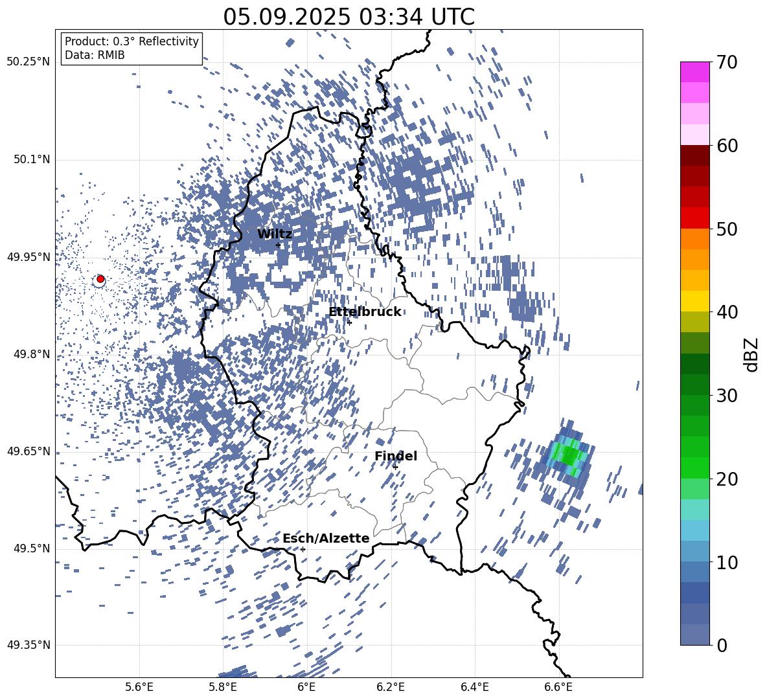Click the 49.65°N latitude label
Screen dimensions: 767x700
(x=29, y=451)
